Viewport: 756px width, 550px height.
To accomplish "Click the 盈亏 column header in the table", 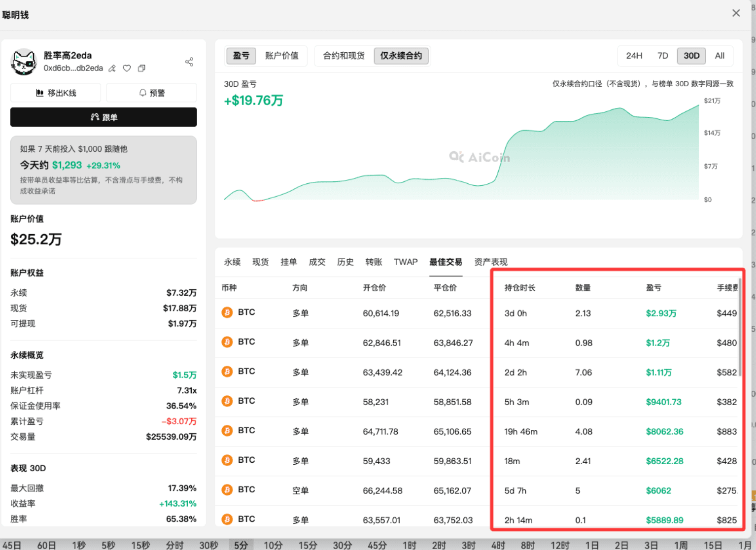I will pos(653,288).
